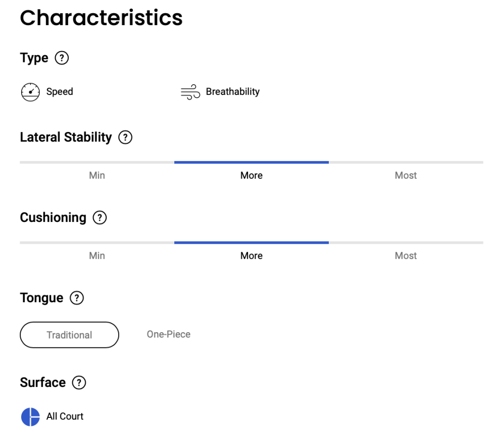
Task: Click the Speed type label
Action: [x=60, y=92]
